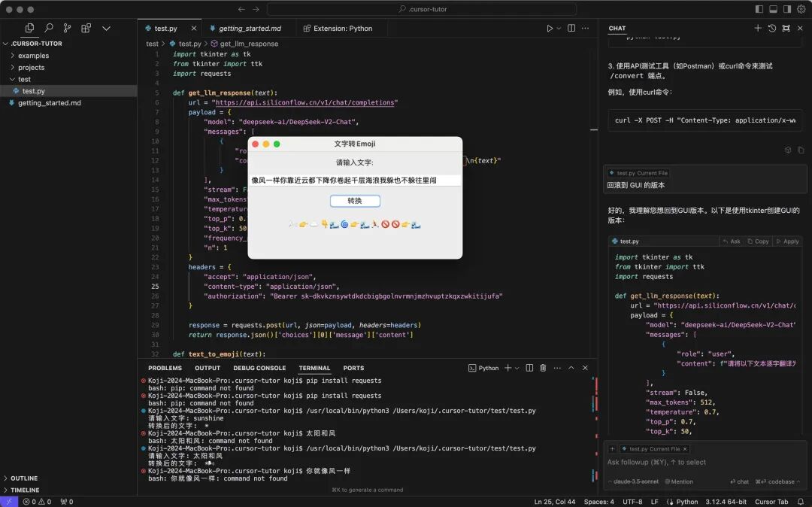Add context with the plus button in chat input
Viewport: 812px width, 507px height.
(x=612, y=449)
